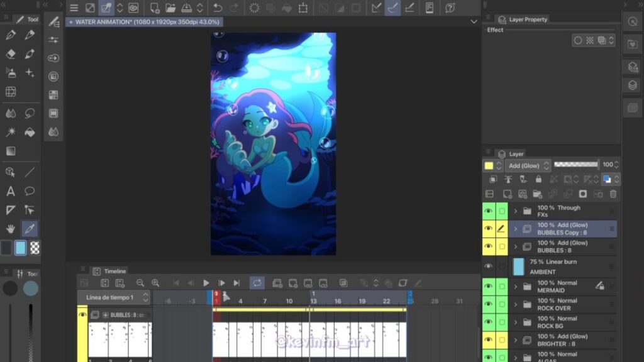
Task: Select the Text tool
Action: click(x=11, y=191)
